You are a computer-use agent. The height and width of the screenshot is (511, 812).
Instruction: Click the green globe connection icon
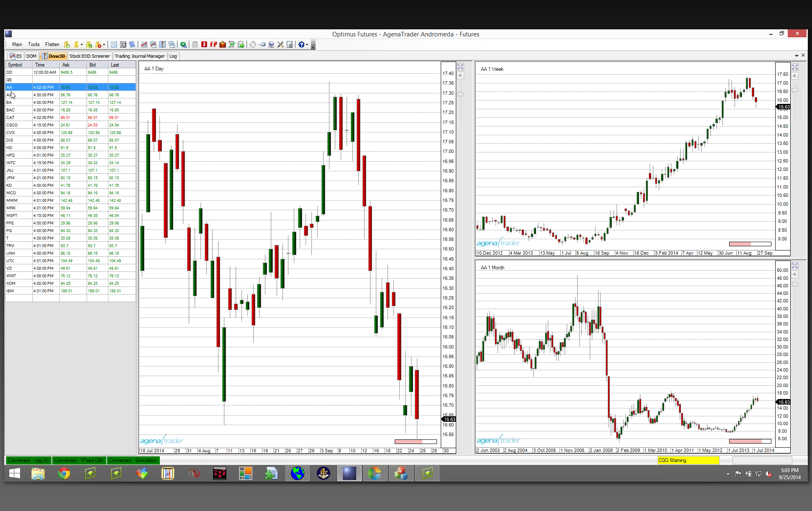click(x=183, y=44)
